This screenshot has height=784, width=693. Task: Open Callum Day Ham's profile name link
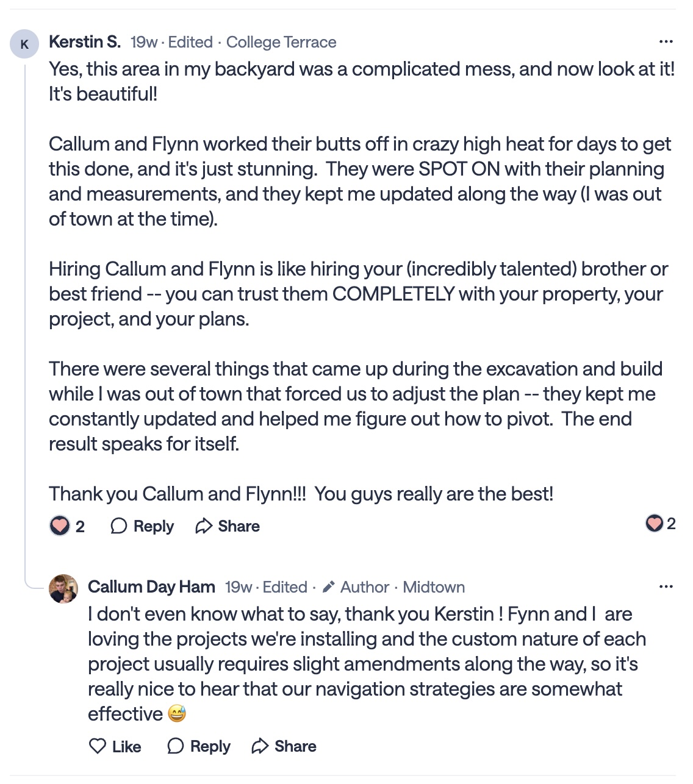[x=151, y=587]
